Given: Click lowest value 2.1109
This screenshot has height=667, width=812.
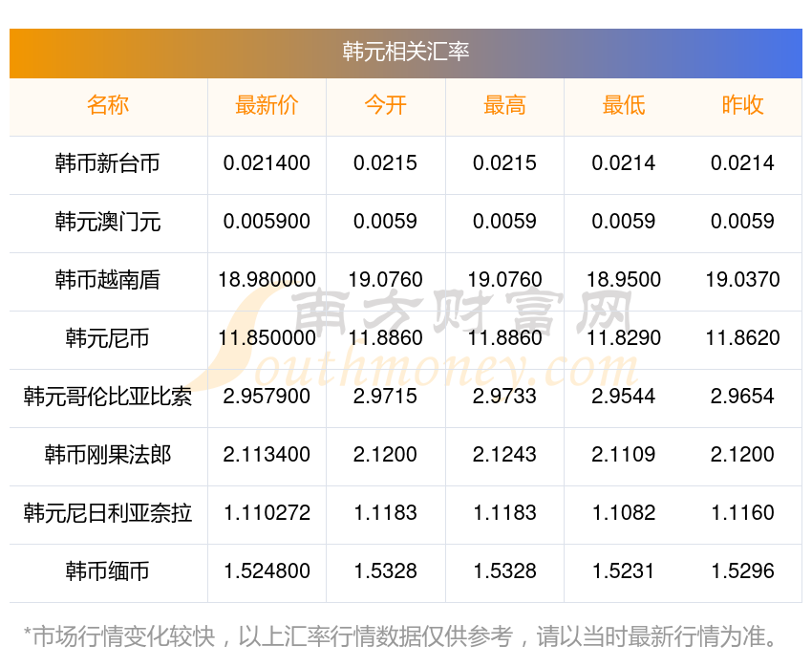Looking at the screenshot, I should [624, 455].
